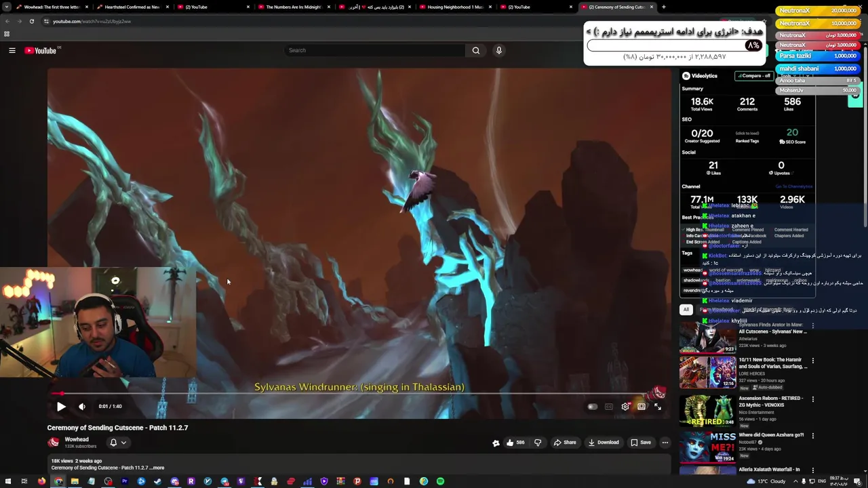The height and width of the screenshot is (488, 868).
Task: Click the extension icon beside Like button
Action: [x=496, y=443]
